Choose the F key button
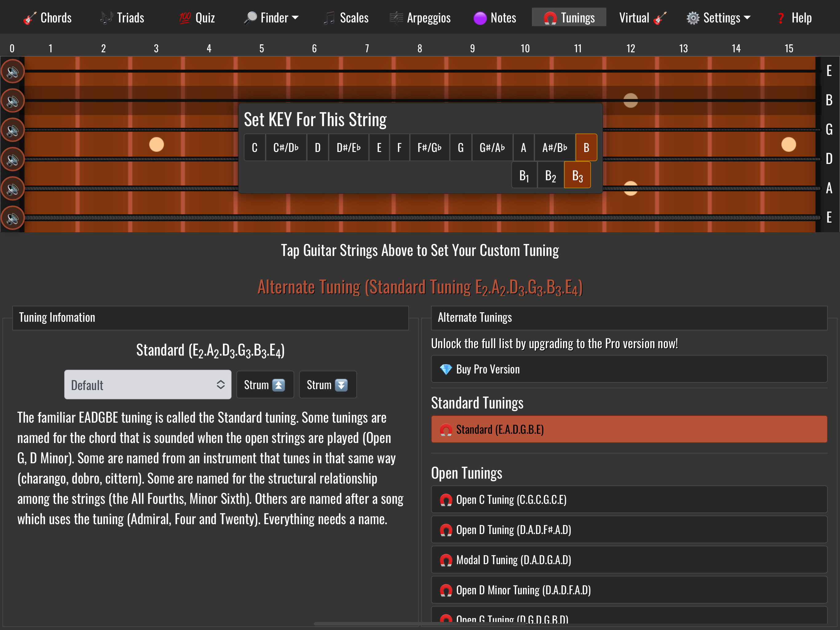The width and height of the screenshot is (840, 630). pyautogui.click(x=399, y=147)
